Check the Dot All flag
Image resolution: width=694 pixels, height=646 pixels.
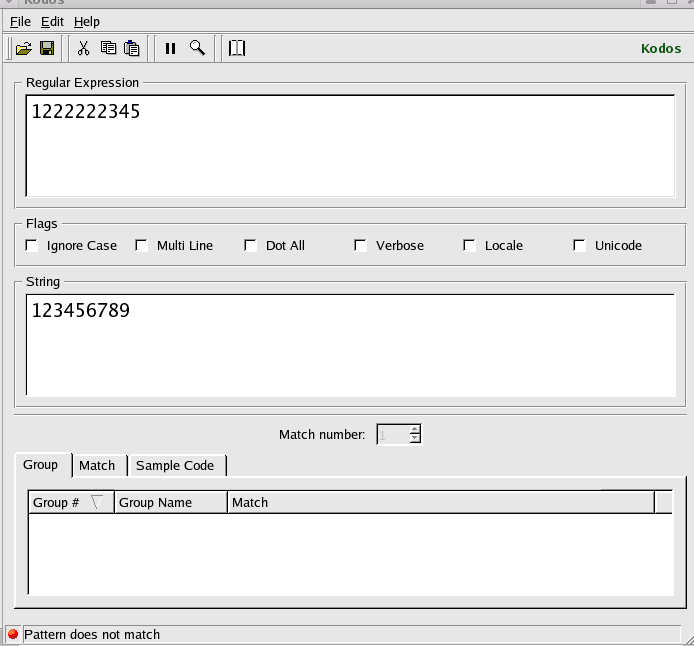click(251, 245)
